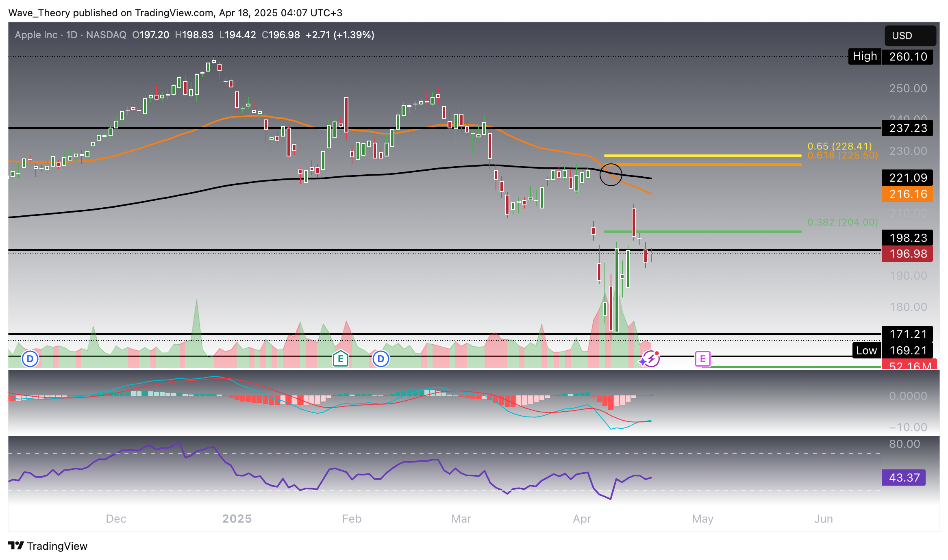Viewport: 948px width, 560px height.
Task: Click the 52.16M volume label
Action: click(910, 364)
